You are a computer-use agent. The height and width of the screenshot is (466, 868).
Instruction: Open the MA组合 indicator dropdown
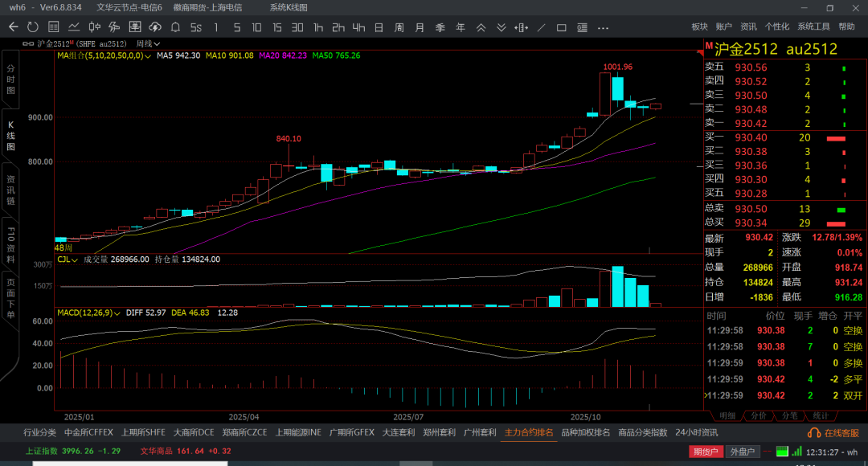click(104, 55)
